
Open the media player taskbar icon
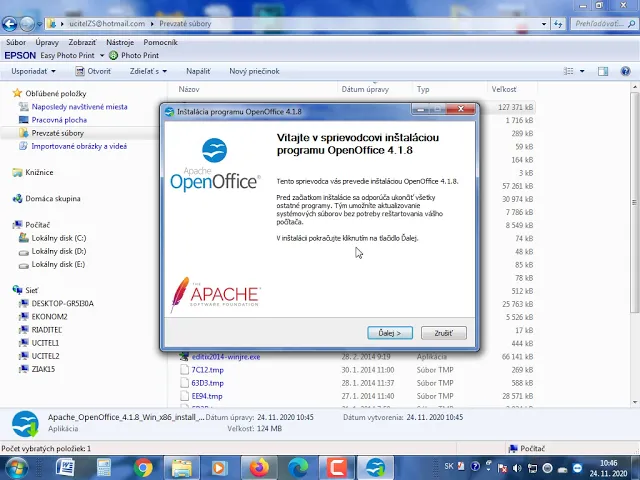219,468
